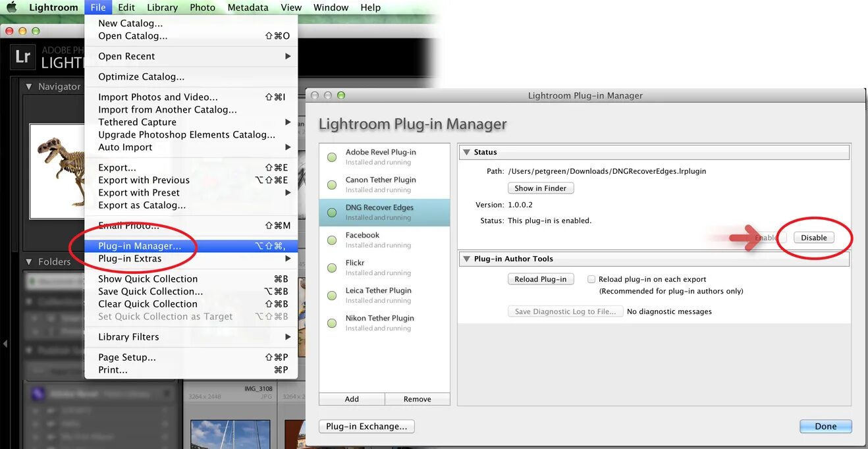Screen dimensions: 868x449
Task: Select Canon Tether Plugin in list
Action: click(x=385, y=185)
